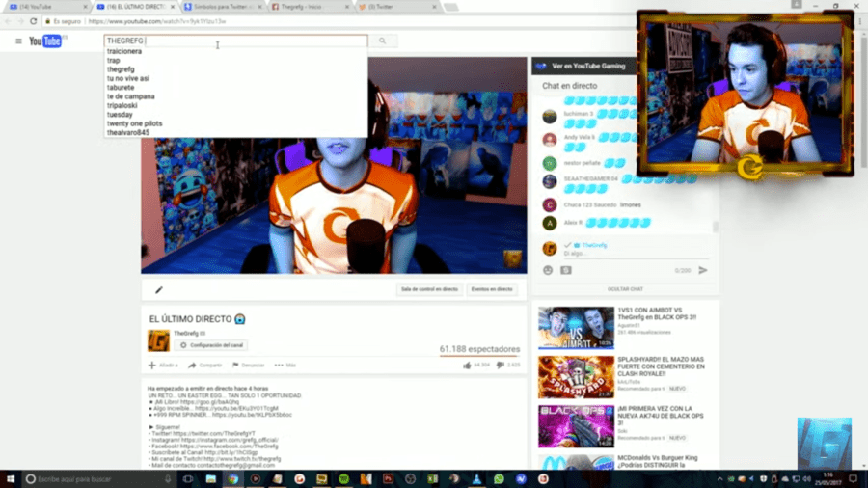Expand the 'Más' options menu
Image resolution: width=868 pixels, height=488 pixels.
pos(285,366)
